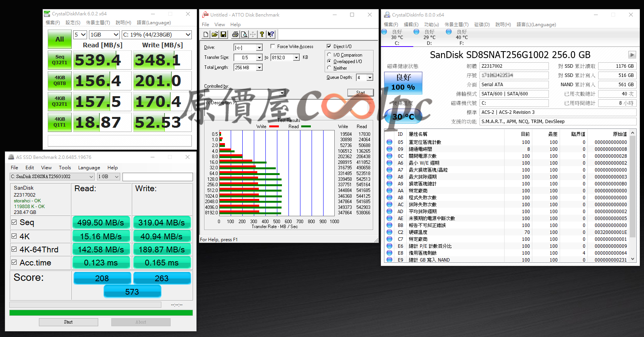Toggle 4K-64Thrd checkbox in AS SSD
This screenshot has height=337, width=644.
pos(14,249)
